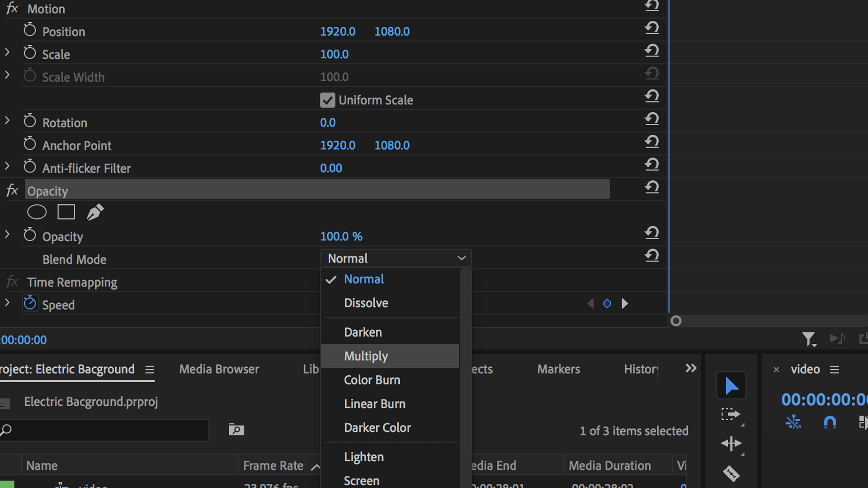The image size is (868, 488).
Task: Click the Opacity percentage value 100.0 %
Action: [x=341, y=236]
